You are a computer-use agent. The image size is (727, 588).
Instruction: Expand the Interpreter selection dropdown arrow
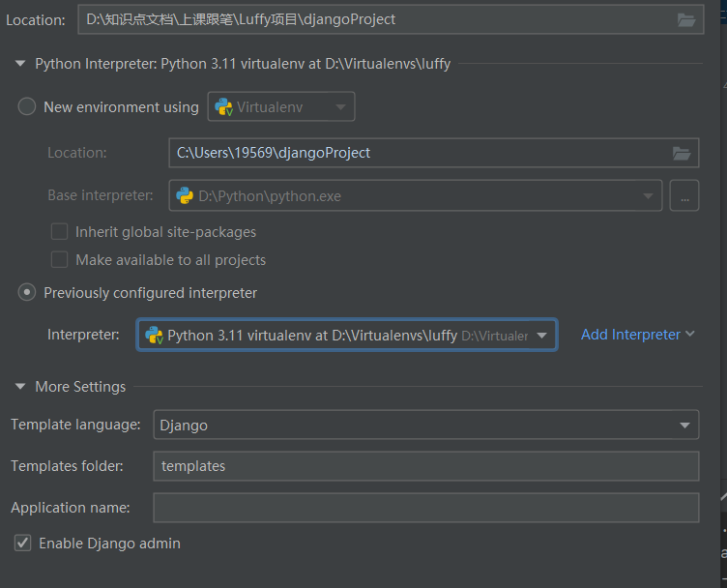543,335
